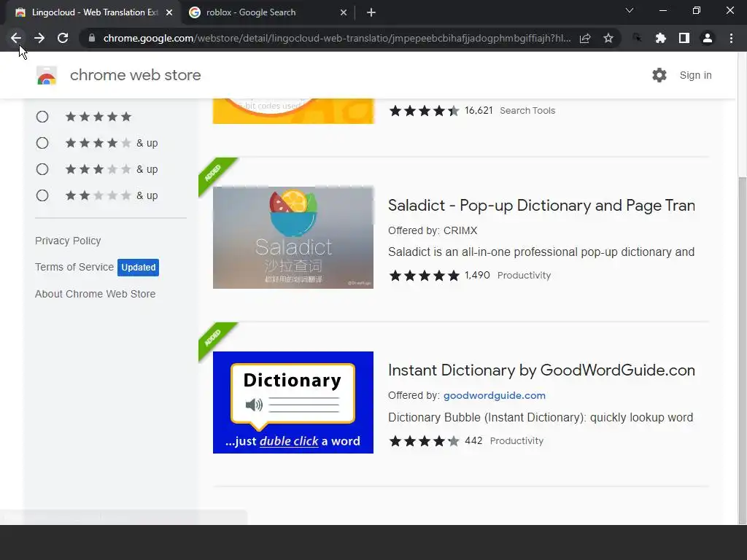Screen dimensions: 747x560
Task: Click Sign in
Action: tap(695, 75)
